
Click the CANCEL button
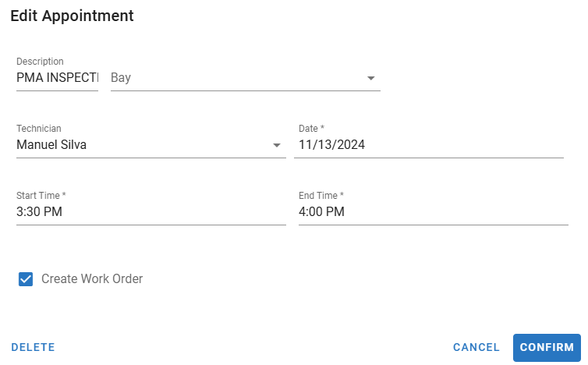point(476,348)
